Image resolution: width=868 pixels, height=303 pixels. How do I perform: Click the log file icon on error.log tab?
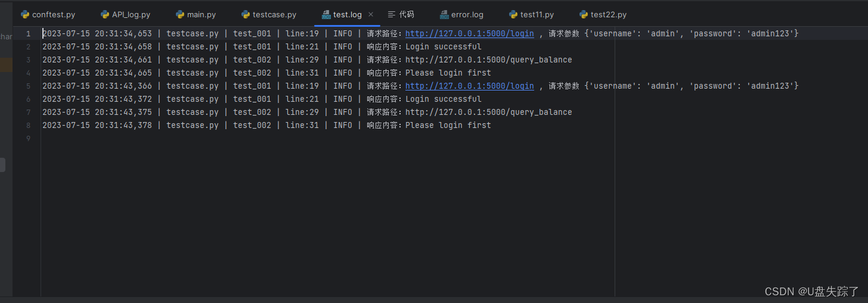tap(444, 14)
